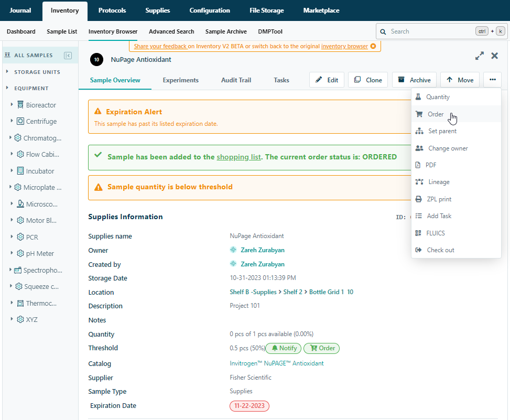Click the Spectrophotometer icon in sidebar
Image resolution: width=510 pixels, height=420 pixels.
coord(18,270)
